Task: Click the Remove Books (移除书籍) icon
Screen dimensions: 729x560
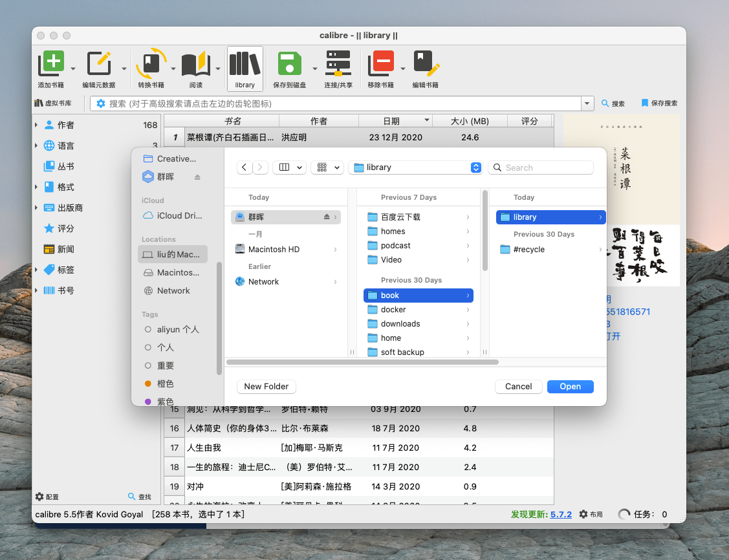Action: 380,65
